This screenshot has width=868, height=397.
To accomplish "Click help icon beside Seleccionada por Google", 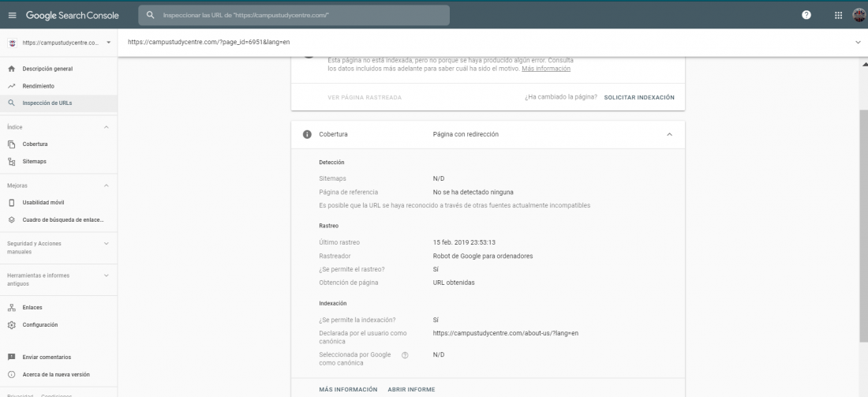I will (x=405, y=355).
